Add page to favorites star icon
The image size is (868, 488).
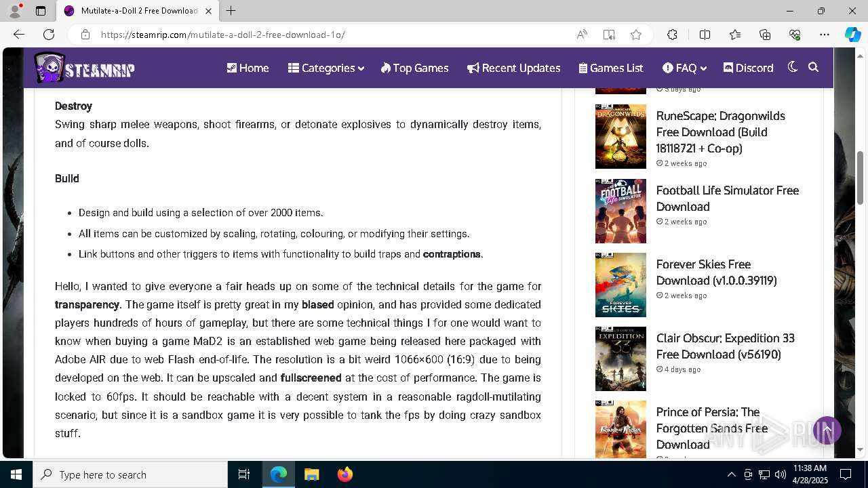click(636, 35)
